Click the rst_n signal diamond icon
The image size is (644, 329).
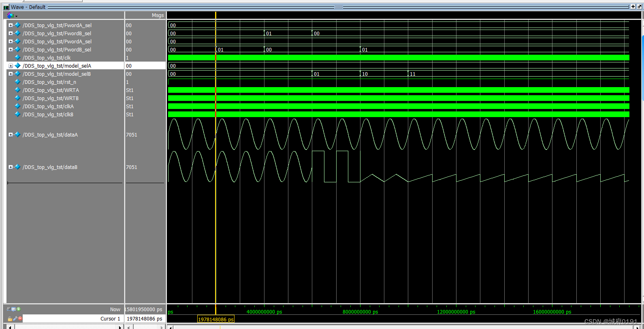[x=17, y=82]
